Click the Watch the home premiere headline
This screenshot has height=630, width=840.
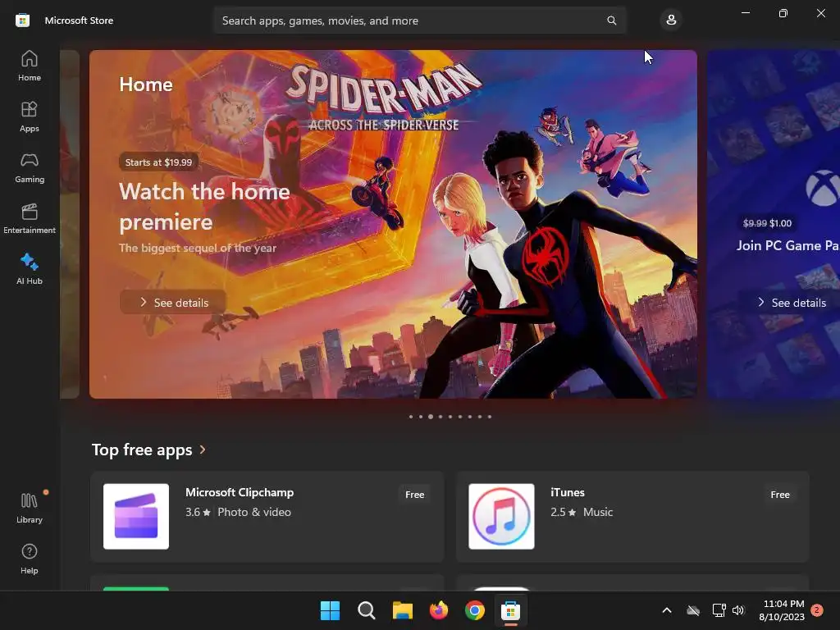[204, 207]
